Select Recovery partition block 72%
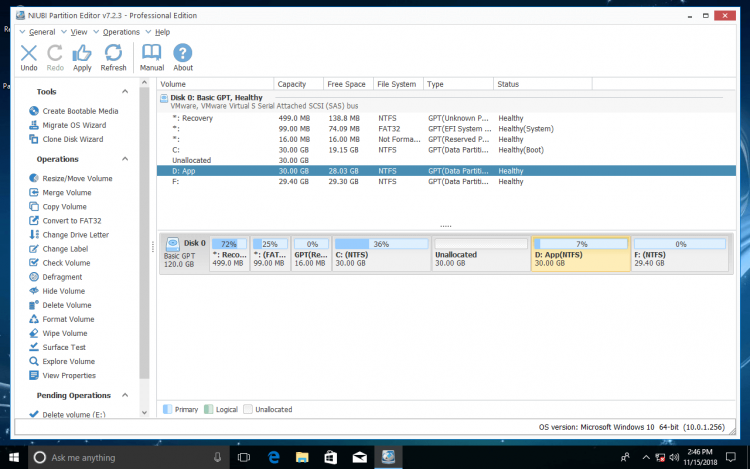The width and height of the screenshot is (750, 469). [x=230, y=254]
